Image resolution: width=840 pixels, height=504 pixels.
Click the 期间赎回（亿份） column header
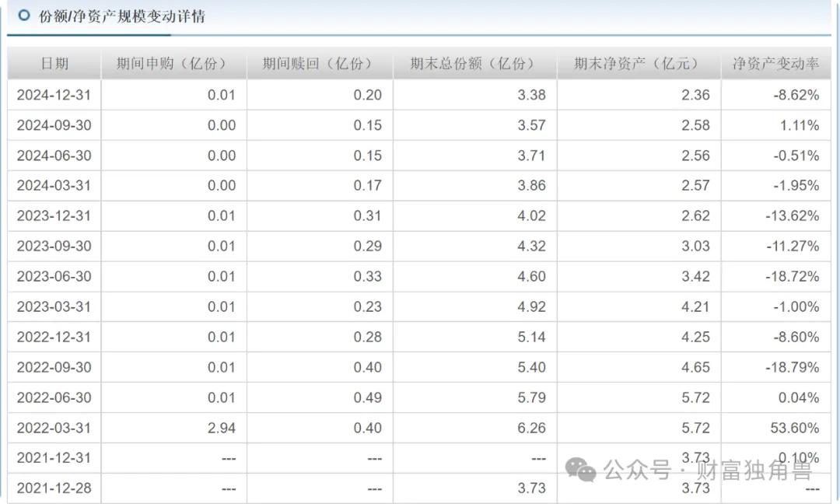click(x=320, y=64)
